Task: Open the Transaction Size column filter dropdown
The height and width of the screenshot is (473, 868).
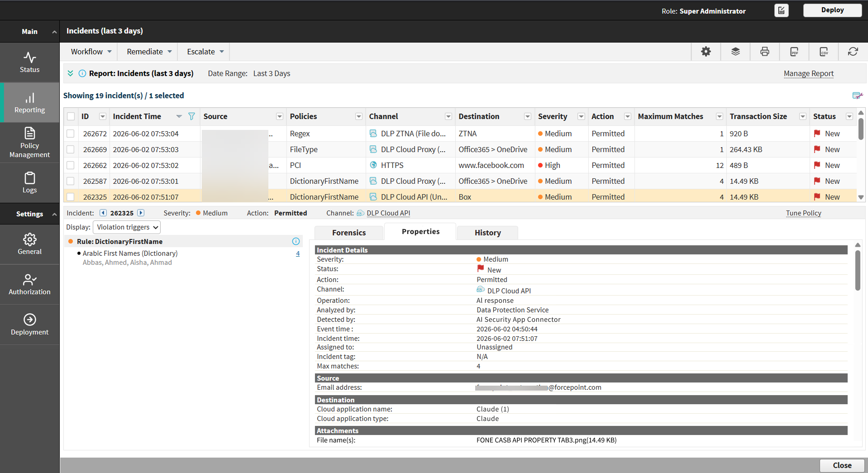Action: pyautogui.click(x=802, y=116)
